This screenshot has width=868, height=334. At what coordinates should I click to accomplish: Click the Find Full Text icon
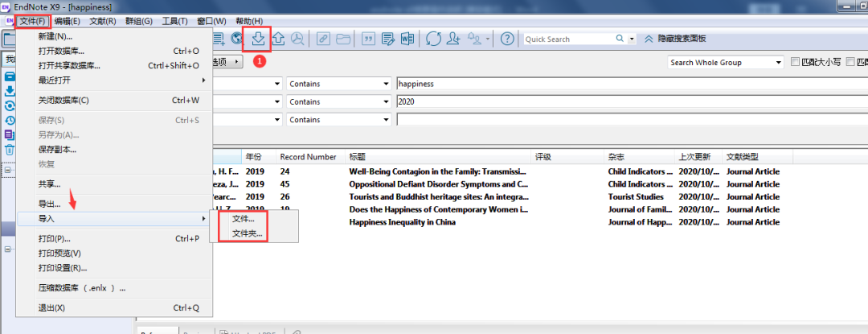click(x=298, y=38)
